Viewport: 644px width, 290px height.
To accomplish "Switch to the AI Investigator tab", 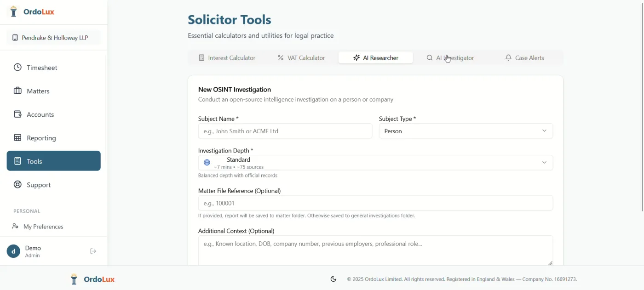I will [451, 57].
